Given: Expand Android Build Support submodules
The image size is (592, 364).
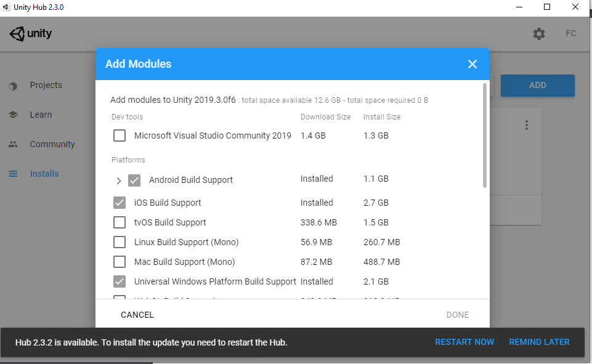Looking at the screenshot, I should click(118, 181).
